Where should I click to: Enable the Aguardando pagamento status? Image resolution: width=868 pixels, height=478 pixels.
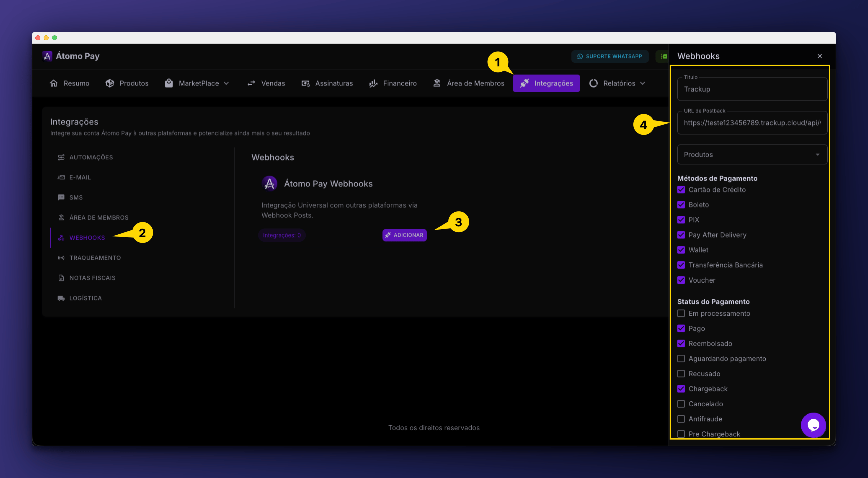(681, 359)
